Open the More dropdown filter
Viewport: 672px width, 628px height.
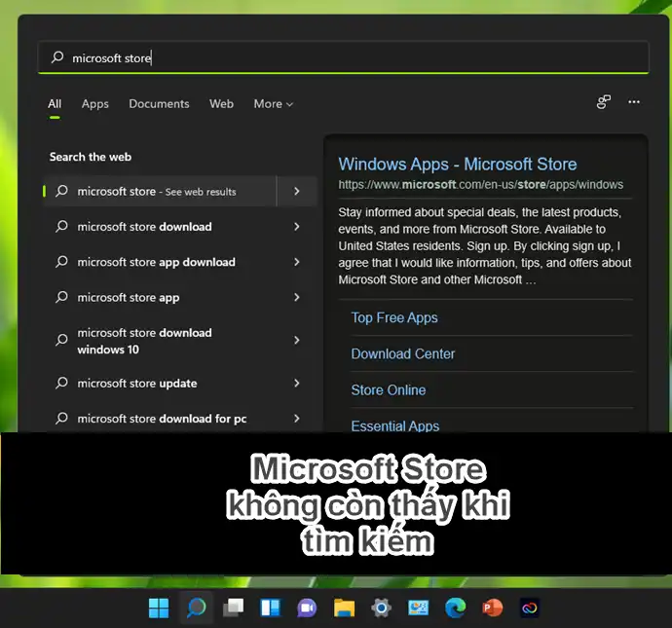[x=274, y=103]
